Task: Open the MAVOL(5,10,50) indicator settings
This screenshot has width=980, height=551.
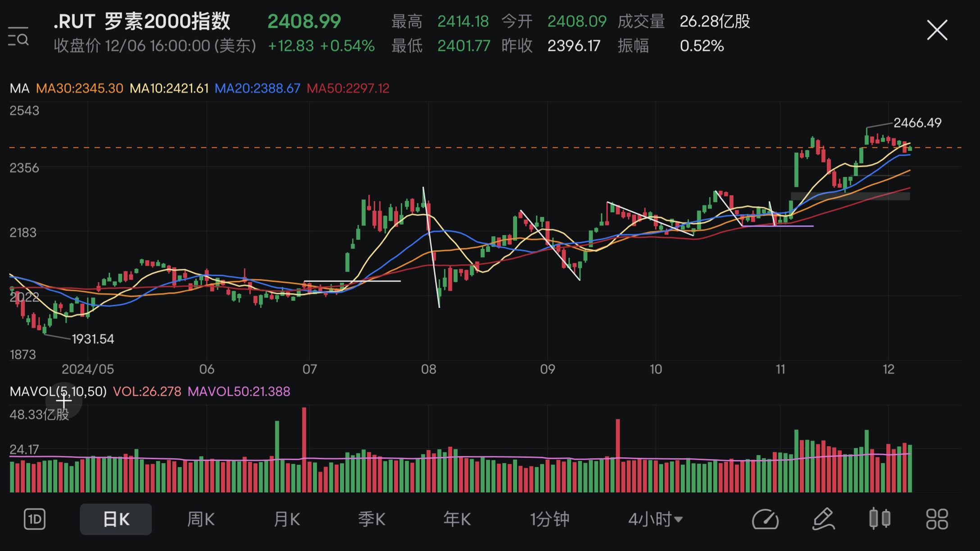Action: pyautogui.click(x=58, y=391)
